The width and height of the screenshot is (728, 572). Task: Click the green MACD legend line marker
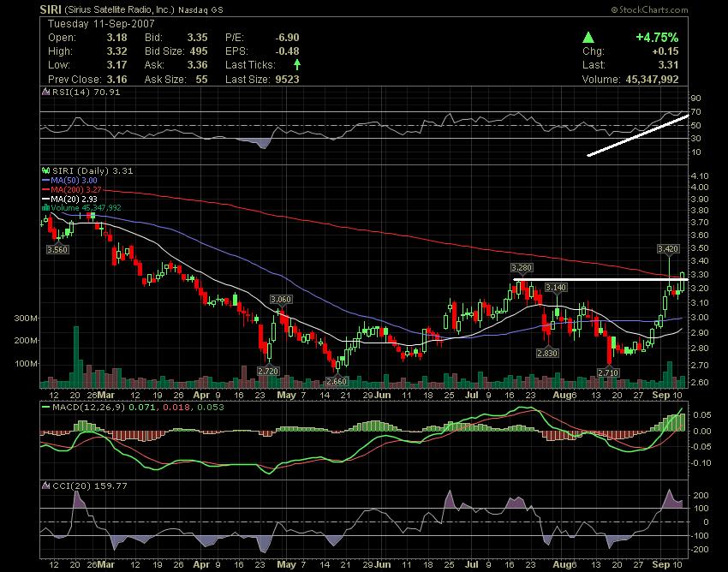pyautogui.click(x=45, y=408)
